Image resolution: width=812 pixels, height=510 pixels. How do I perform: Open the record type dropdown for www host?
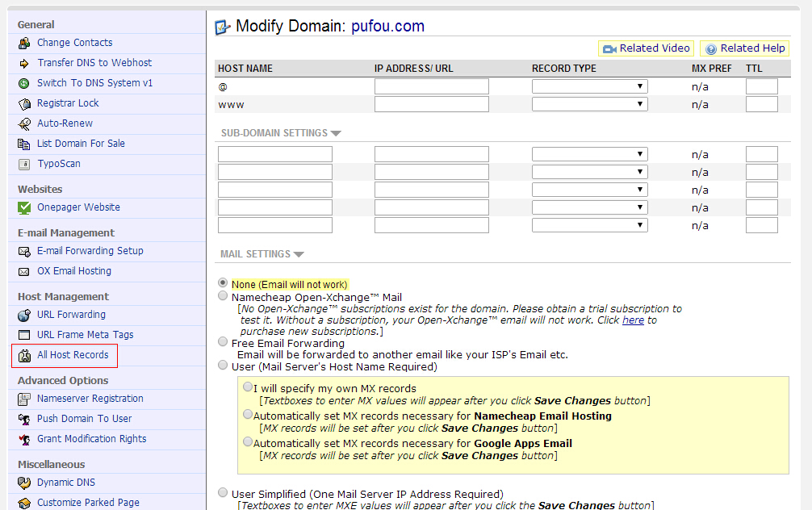589,104
